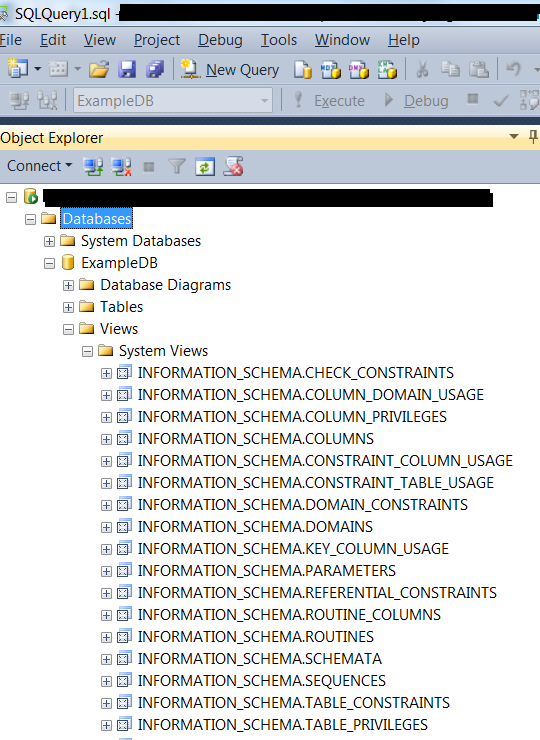Select INFORMATION_SCHEMA.TABLE_PRIVILEGES view
The width and height of the screenshot is (540, 740).
click(283, 725)
